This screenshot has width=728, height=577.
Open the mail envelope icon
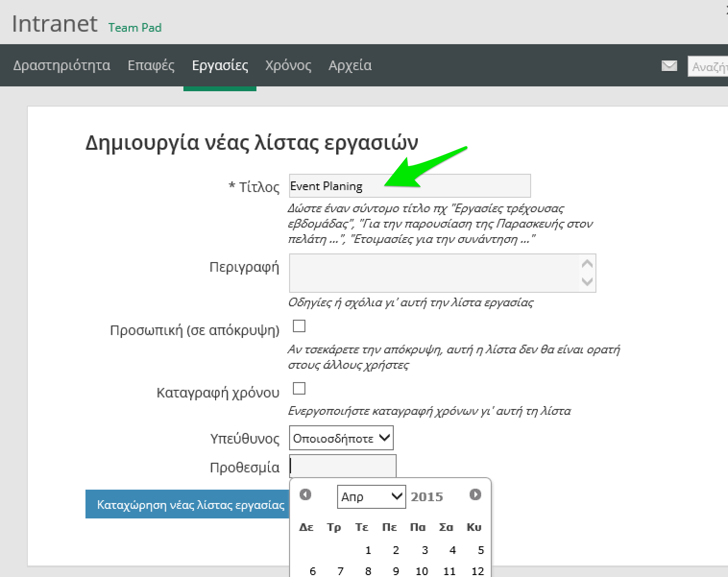click(669, 66)
